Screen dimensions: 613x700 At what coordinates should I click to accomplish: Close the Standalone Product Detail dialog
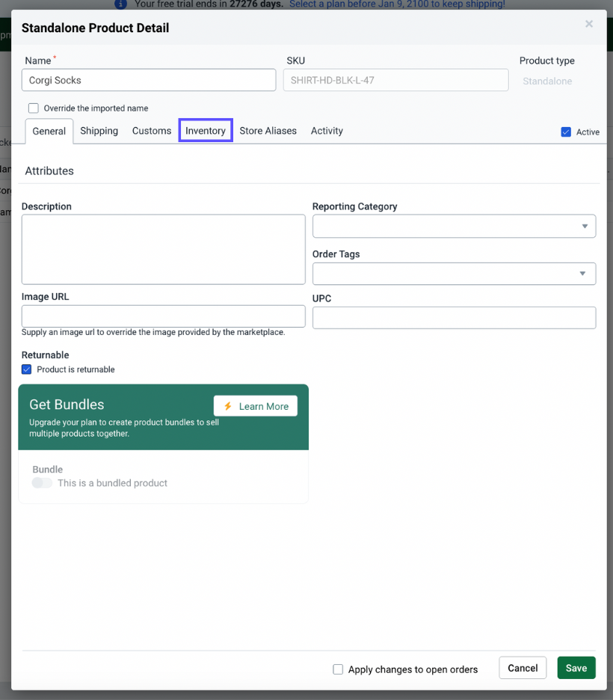[589, 24]
